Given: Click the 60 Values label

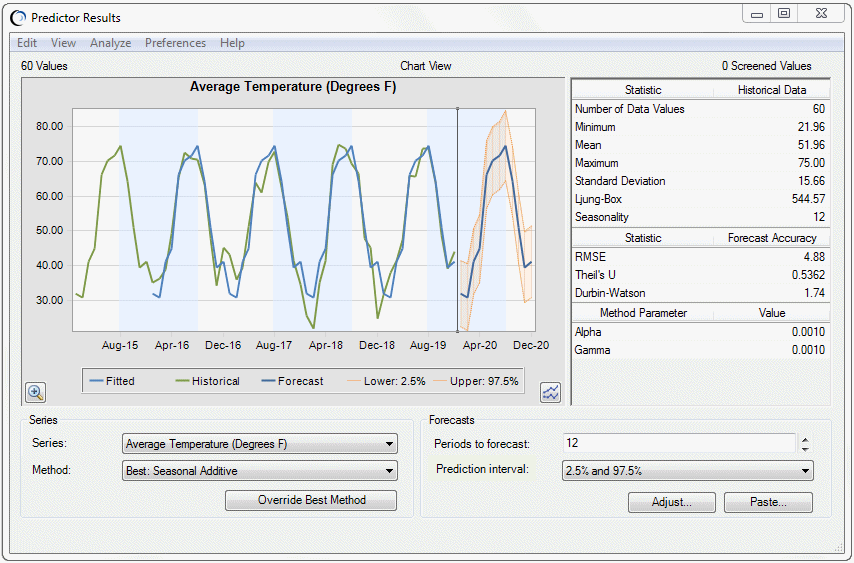Looking at the screenshot, I should 44,66.
